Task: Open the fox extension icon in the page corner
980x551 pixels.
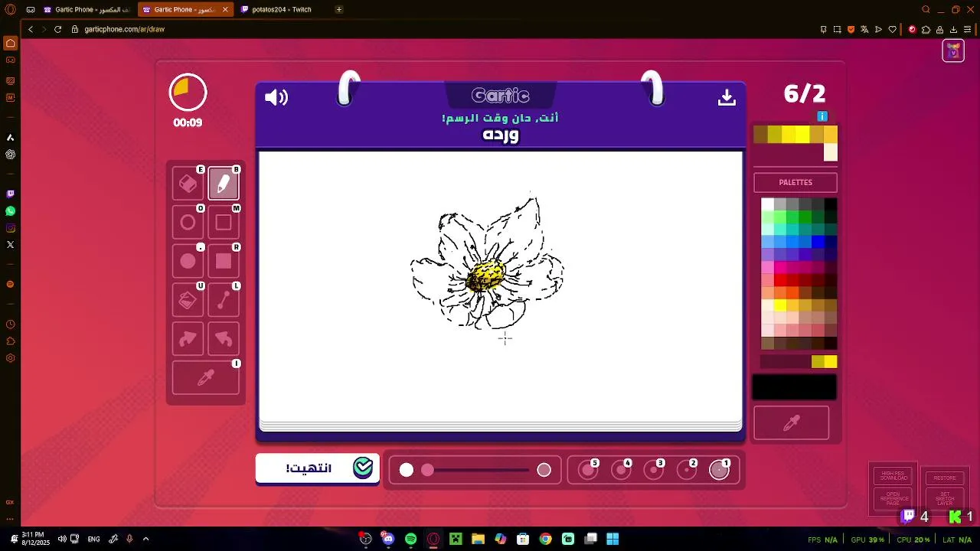Action: click(953, 51)
